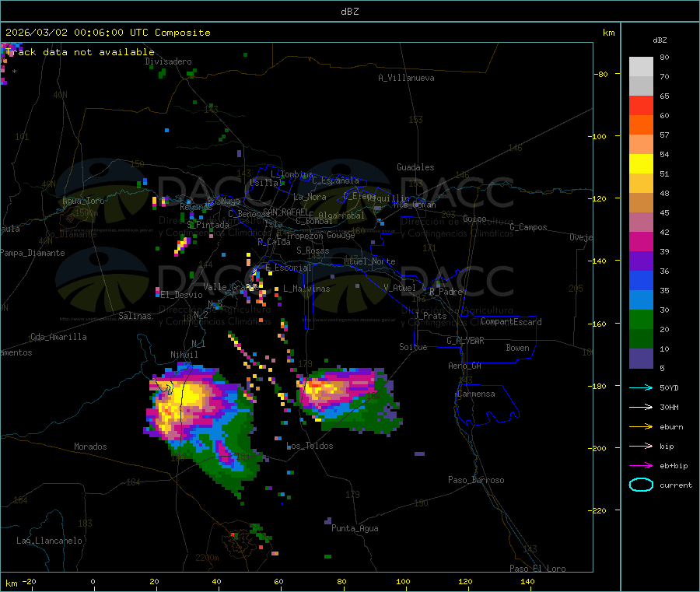Click the magenta eb+bip arrow legend icon

[x=641, y=466]
